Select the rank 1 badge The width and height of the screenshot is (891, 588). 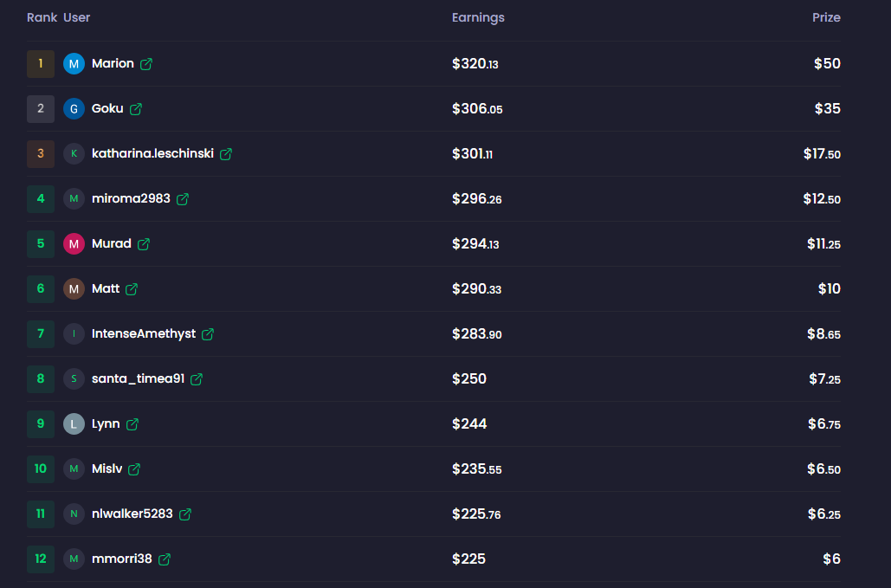pos(40,63)
